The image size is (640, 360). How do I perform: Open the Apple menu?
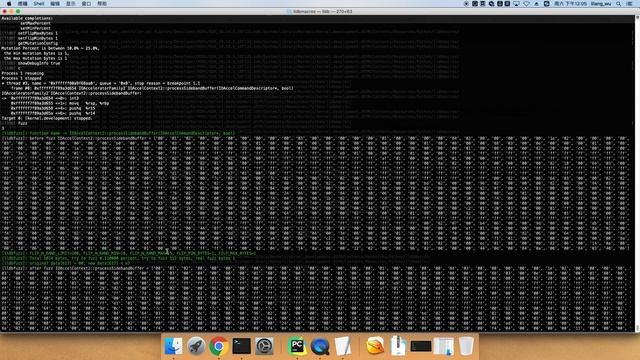coord(9,4)
